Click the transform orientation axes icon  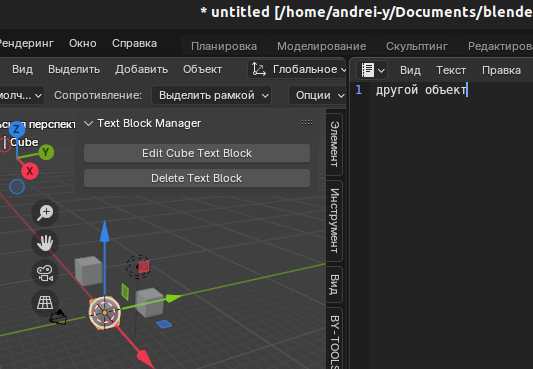coord(259,70)
